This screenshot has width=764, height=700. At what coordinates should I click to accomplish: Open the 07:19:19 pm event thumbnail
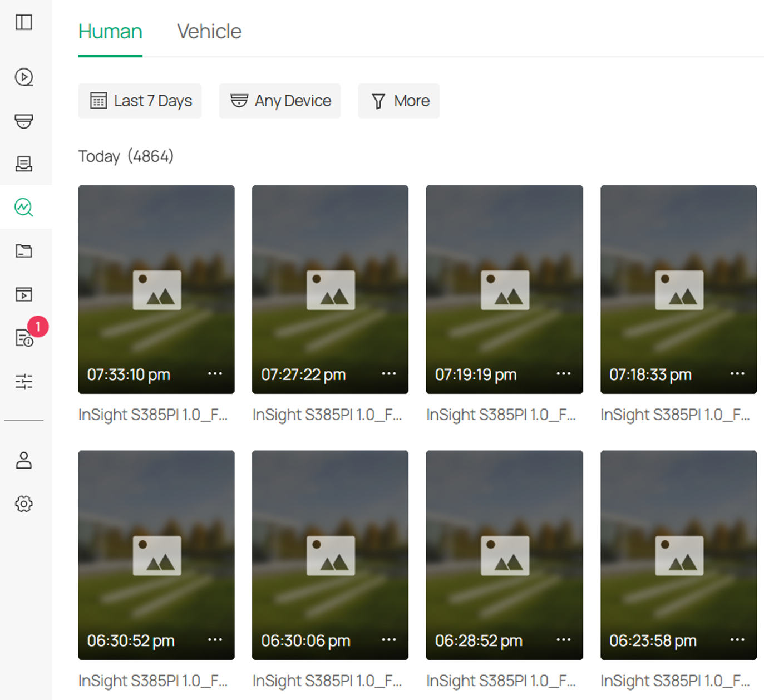(x=505, y=289)
